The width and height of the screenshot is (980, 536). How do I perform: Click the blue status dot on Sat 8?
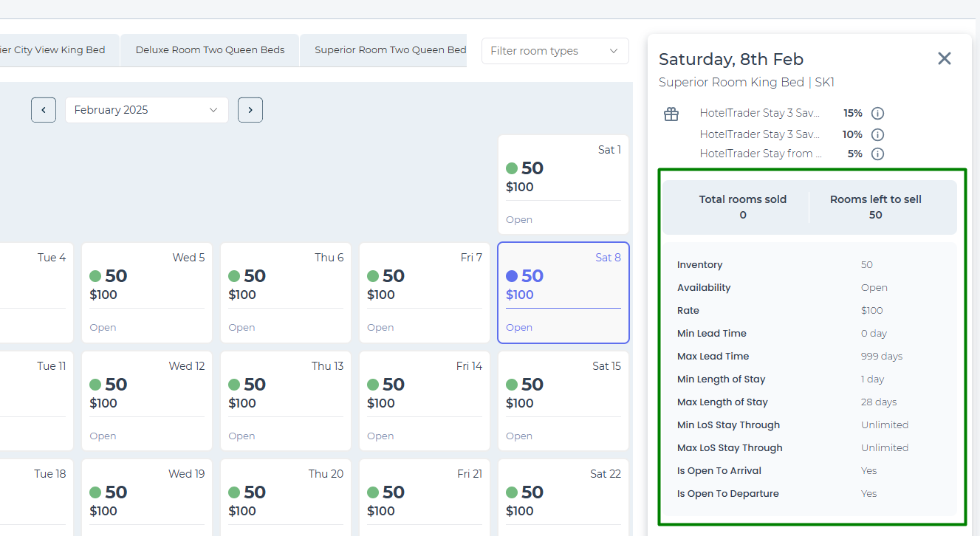point(512,276)
